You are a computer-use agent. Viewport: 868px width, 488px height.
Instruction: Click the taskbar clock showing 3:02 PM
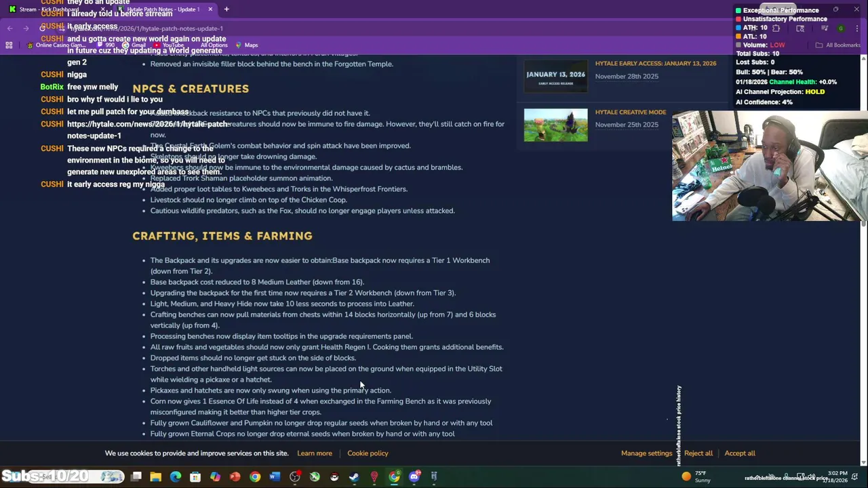837,476
